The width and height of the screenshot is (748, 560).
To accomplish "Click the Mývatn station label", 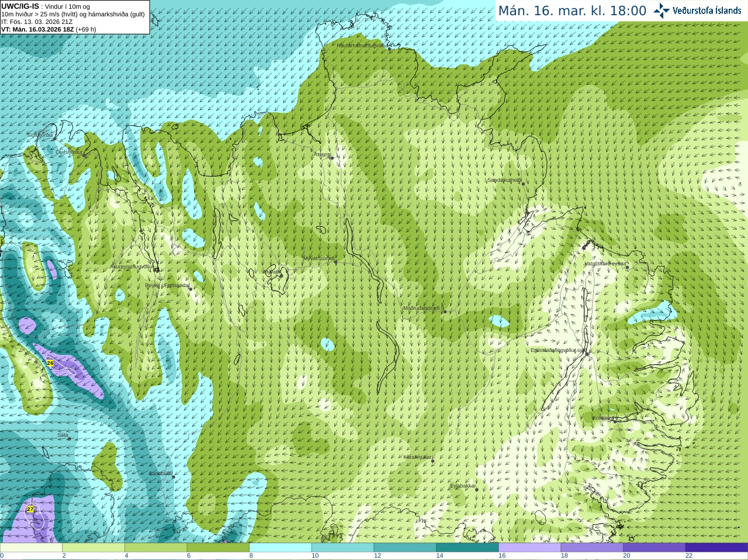I will click(x=272, y=272).
